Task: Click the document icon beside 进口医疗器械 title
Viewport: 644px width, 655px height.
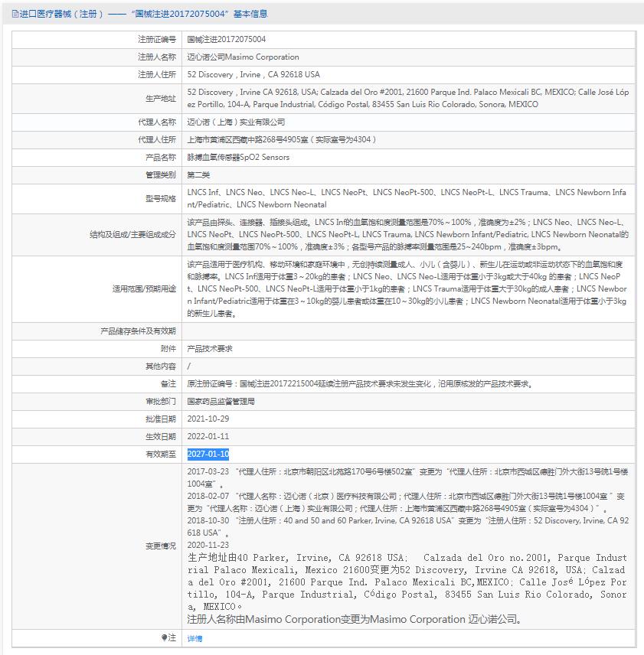Action: pos(15,15)
